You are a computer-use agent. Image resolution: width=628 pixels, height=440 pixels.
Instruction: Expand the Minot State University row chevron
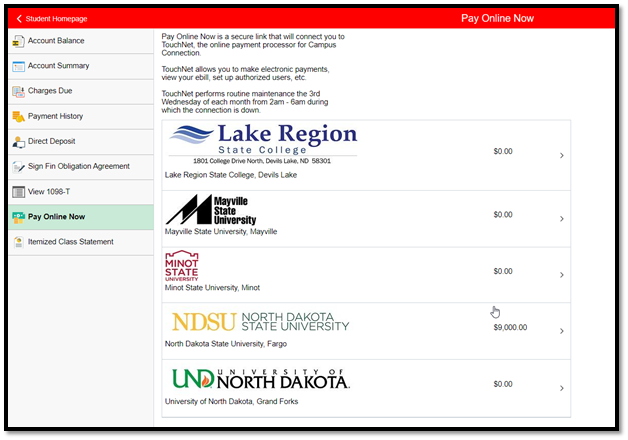click(x=562, y=275)
